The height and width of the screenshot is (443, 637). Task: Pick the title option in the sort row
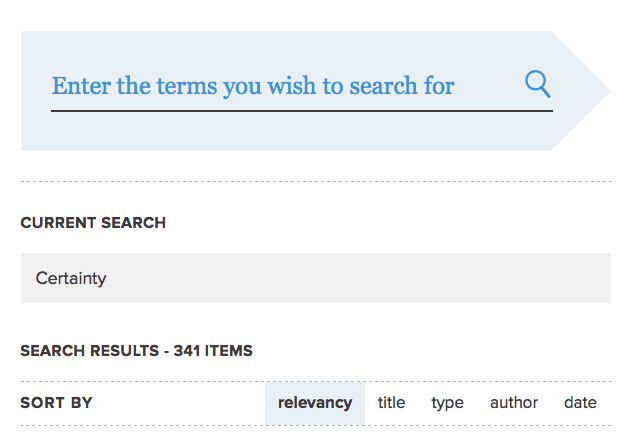pyautogui.click(x=391, y=403)
